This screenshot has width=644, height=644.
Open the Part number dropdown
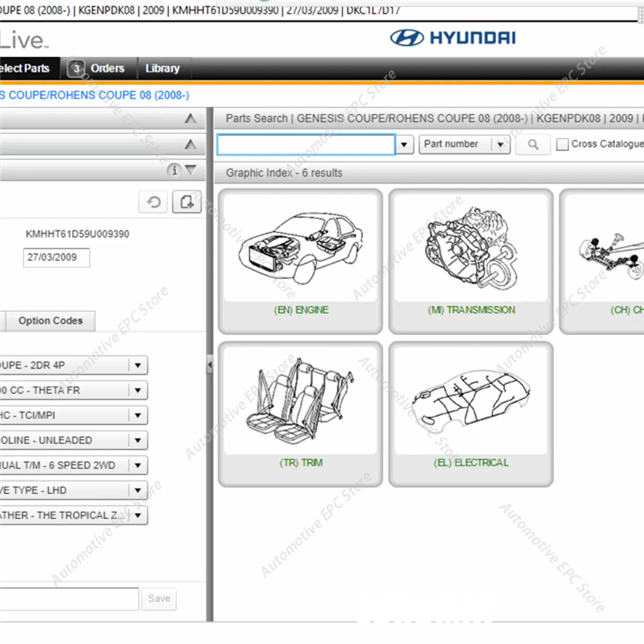[x=501, y=144]
